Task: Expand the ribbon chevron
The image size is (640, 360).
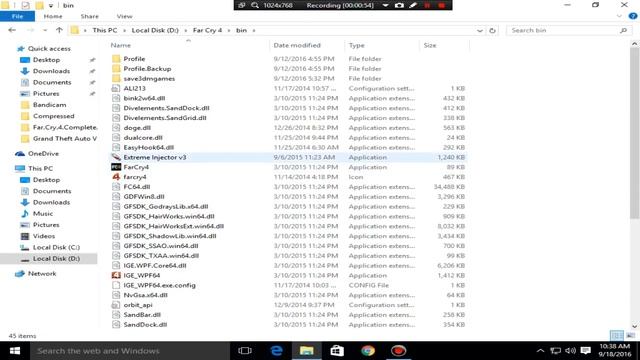Action: click(x=619, y=16)
